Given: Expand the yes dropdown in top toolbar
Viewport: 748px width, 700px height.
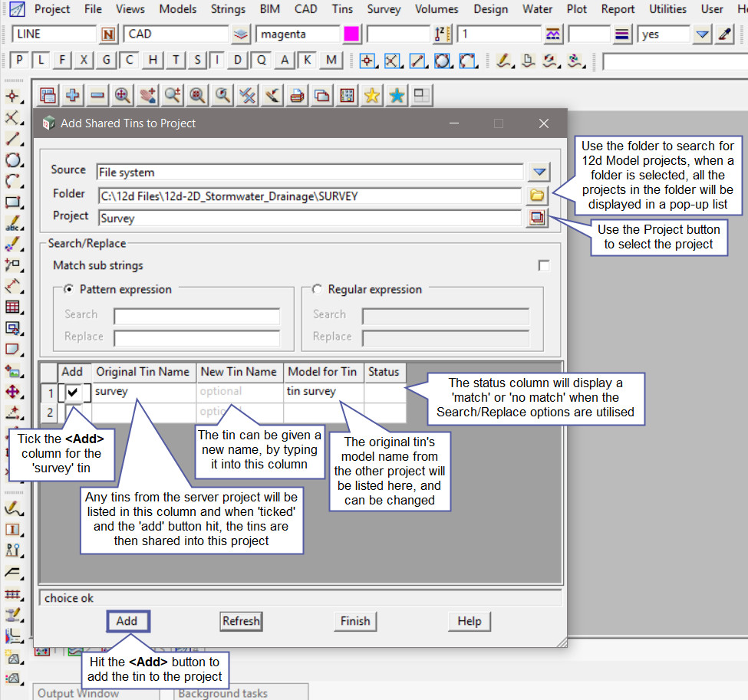Looking at the screenshot, I should (702, 35).
